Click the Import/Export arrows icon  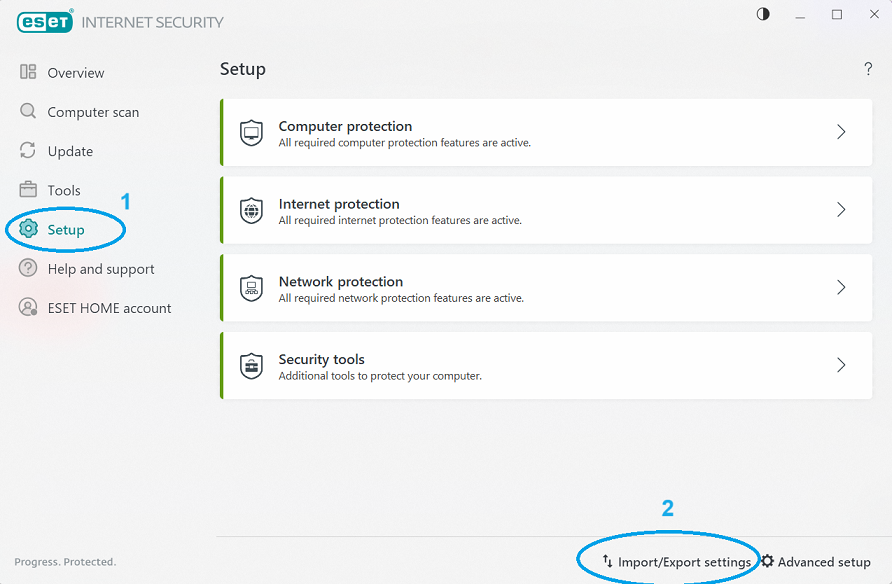[x=607, y=562]
